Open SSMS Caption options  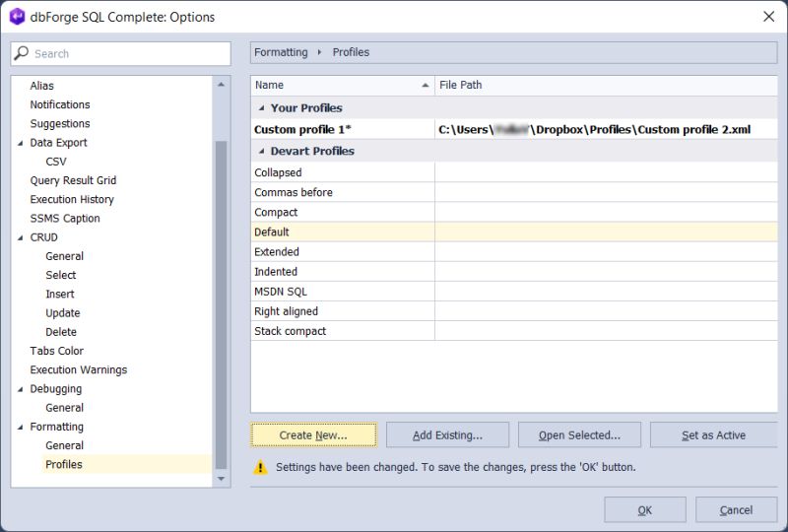coord(65,219)
